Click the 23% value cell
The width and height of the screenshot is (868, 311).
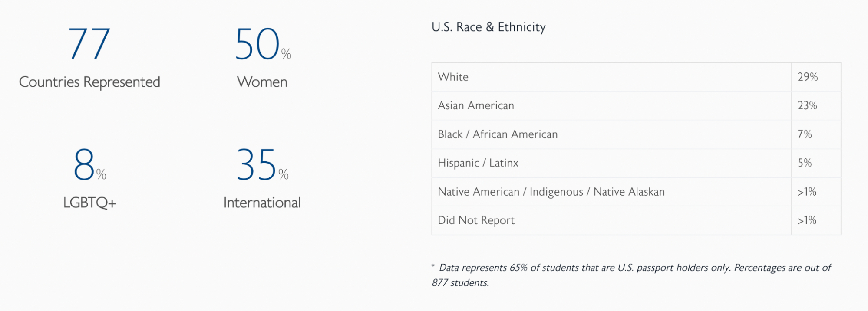(x=816, y=106)
